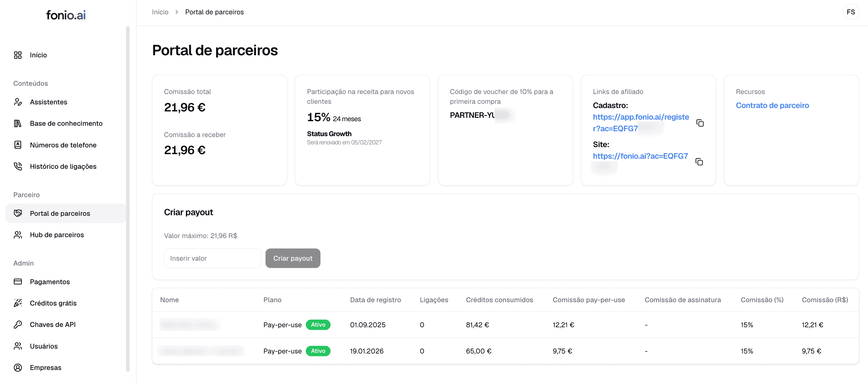Select Portal de parceiros in sidebar
Screen dimensions: 868x384
[x=60, y=213]
